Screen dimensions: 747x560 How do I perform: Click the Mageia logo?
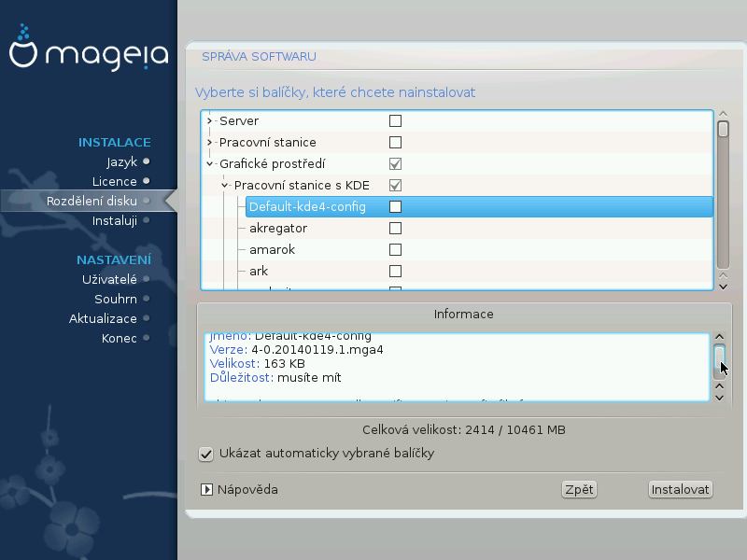point(89,54)
